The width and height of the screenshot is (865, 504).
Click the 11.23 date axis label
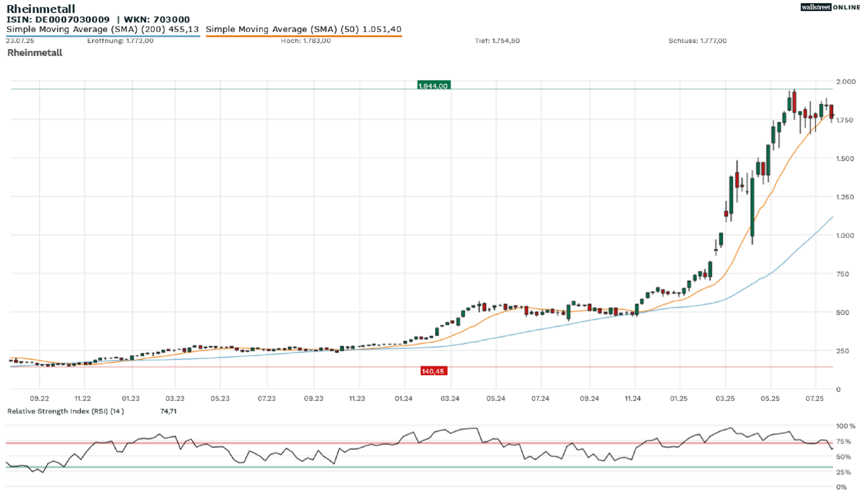coord(357,398)
